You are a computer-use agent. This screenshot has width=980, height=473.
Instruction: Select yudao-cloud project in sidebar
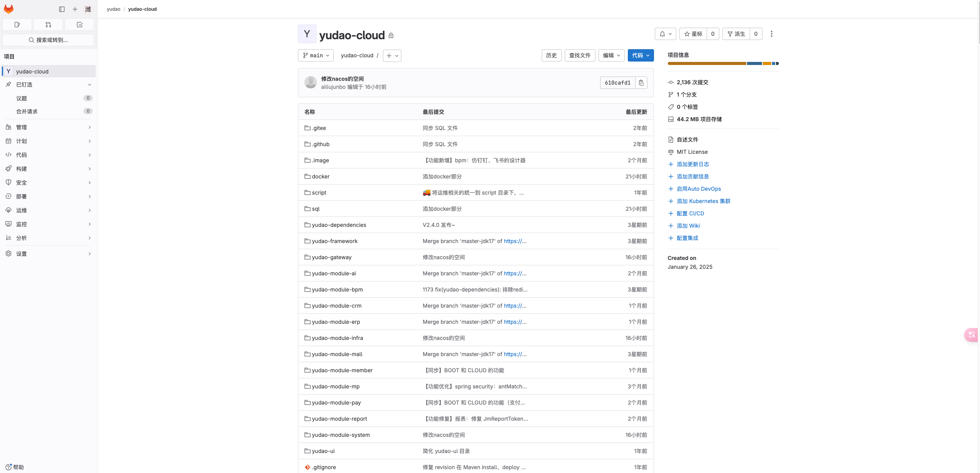[48, 71]
